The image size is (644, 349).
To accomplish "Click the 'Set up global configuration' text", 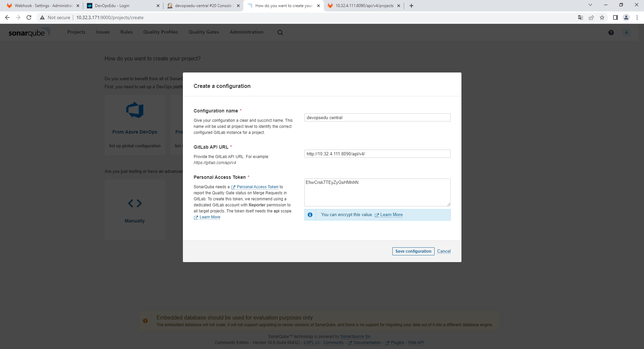I will (135, 146).
